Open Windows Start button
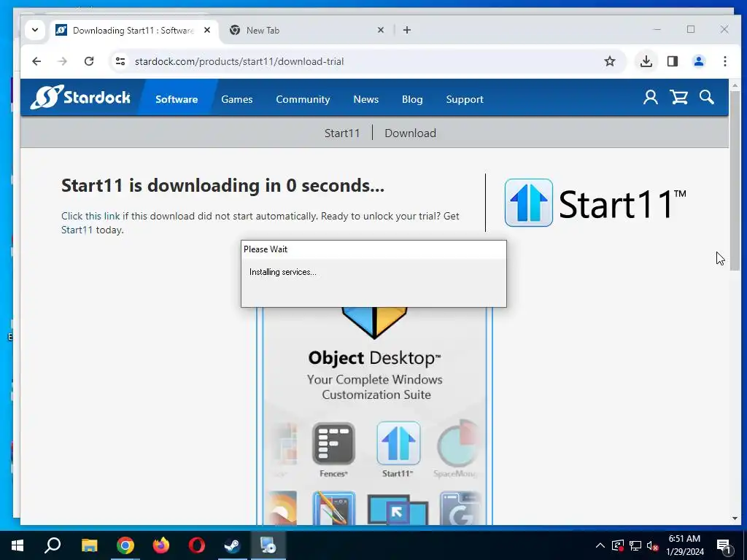The image size is (747, 560). coord(18,545)
